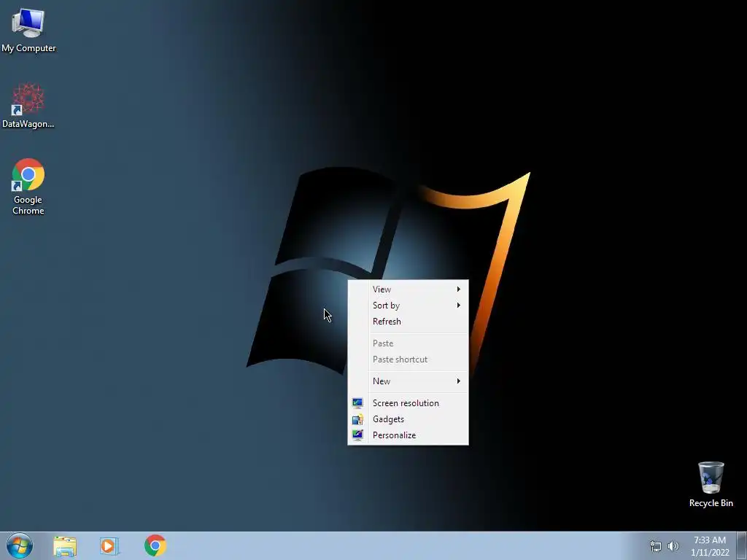Click the 1/11/2022 date in tray

710,553
